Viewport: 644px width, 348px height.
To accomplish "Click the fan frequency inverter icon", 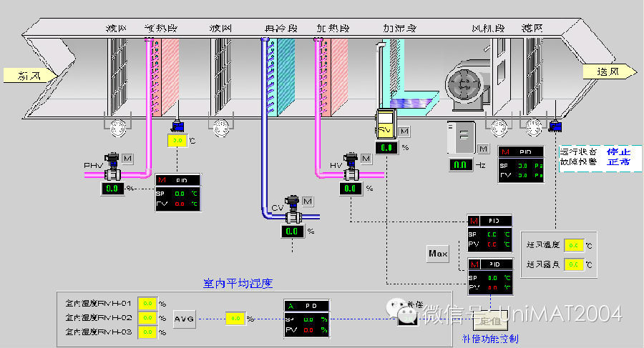I will [461, 137].
